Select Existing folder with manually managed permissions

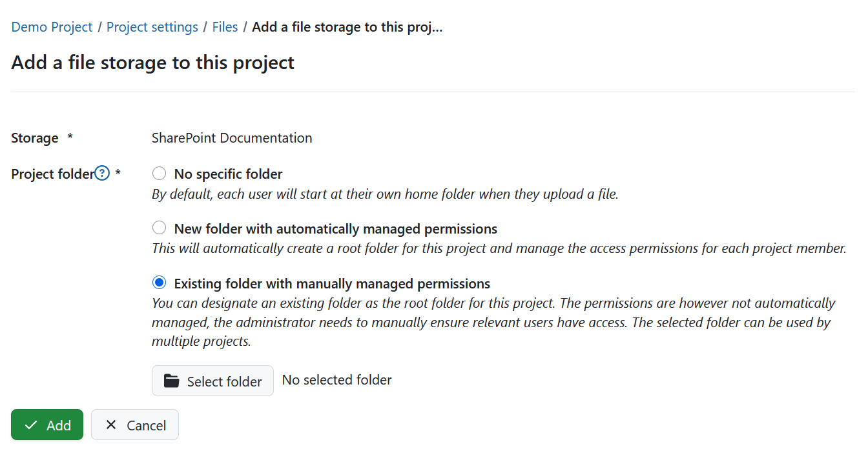(159, 283)
